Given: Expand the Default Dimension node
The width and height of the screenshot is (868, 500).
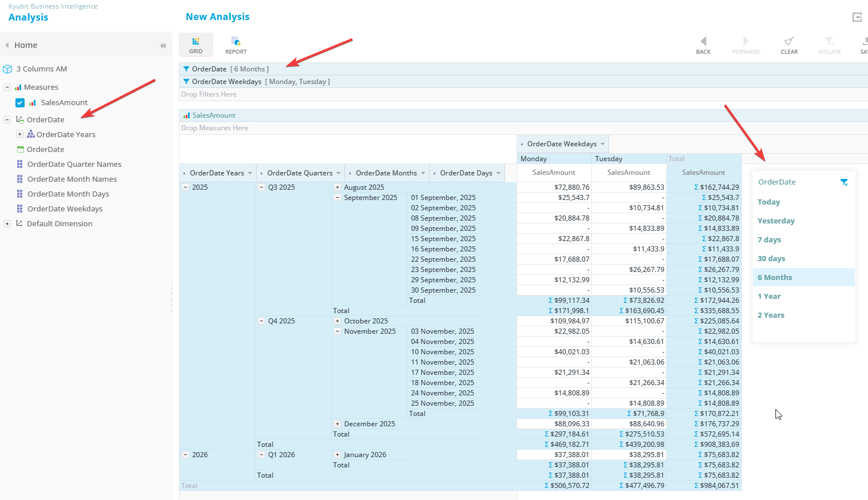Looking at the screenshot, I should 7,224.
